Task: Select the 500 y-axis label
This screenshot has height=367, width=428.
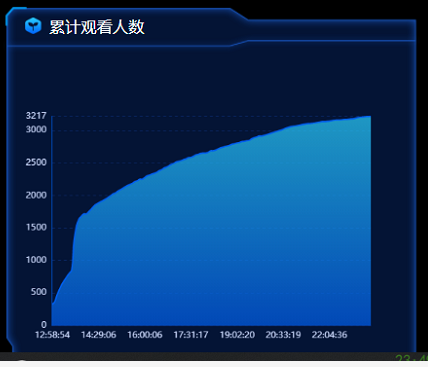Action: pos(39,292)
